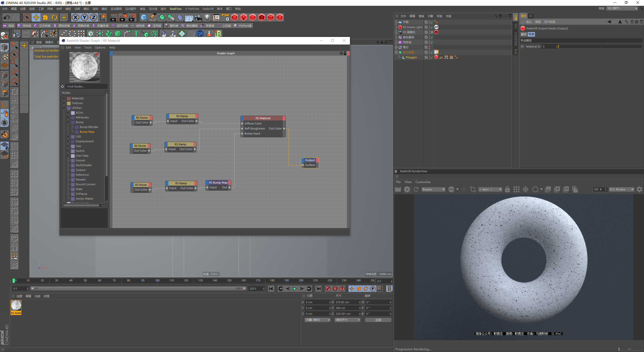Click the timeline ruler at frame 100

157,281
